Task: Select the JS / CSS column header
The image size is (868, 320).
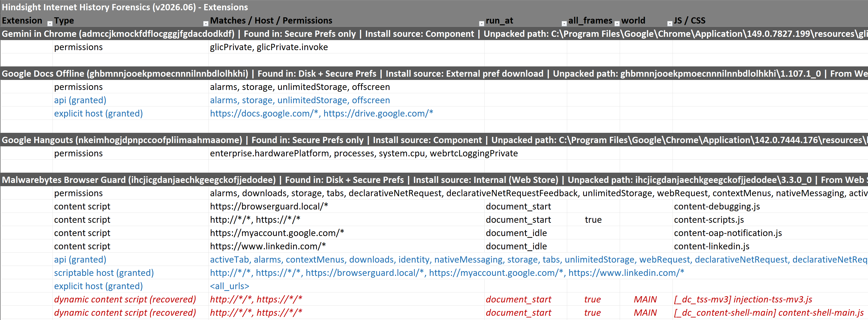Action: [x=770, y=21]
